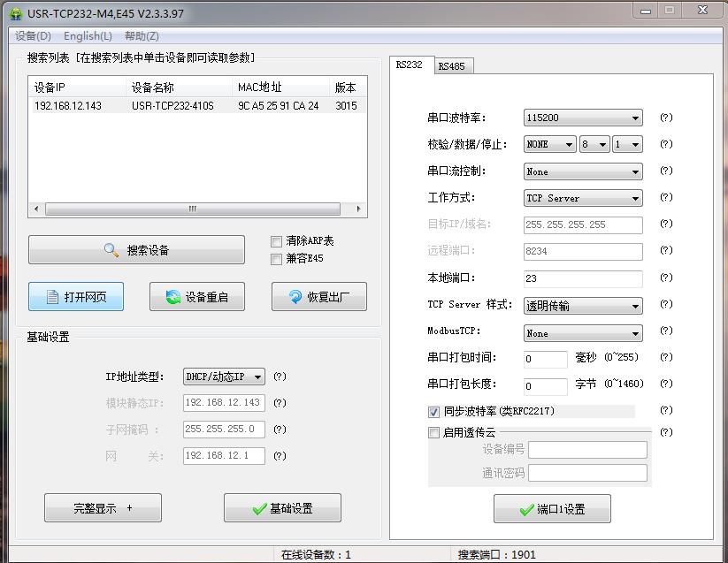Click the help (?) next to 串口波特率
Screen dimensions: 728x563
pos(666,118)
